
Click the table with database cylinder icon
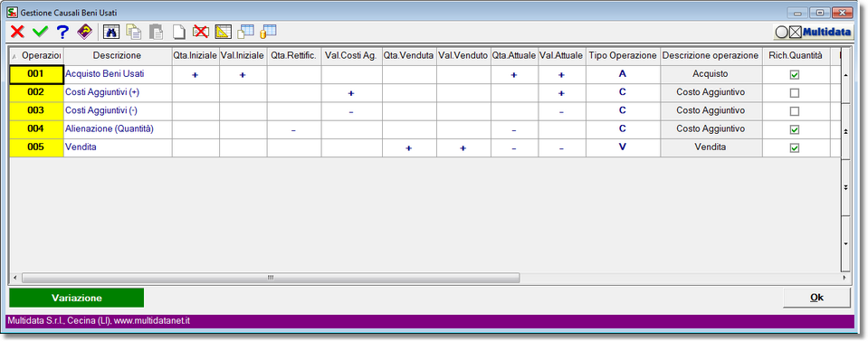click(x=268, y=32)
